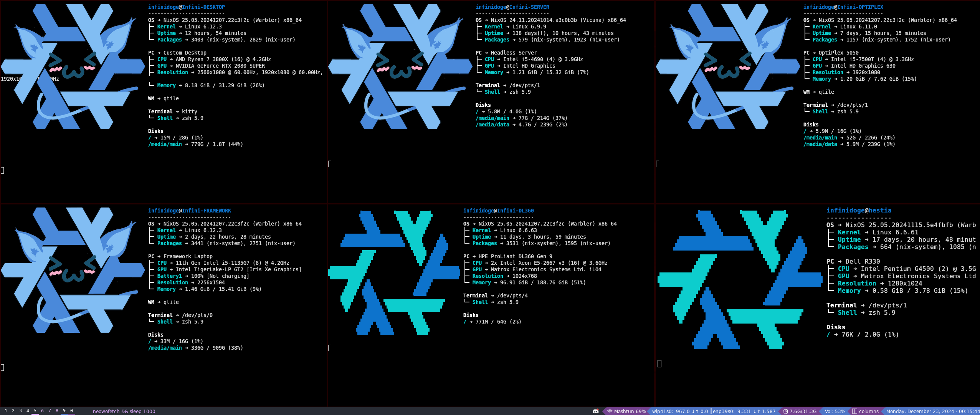Click the window title 'neowofetch && sleep 1000'
This screenshot has height=415, width=980.
pyautogui.click(x=124, y=411)
